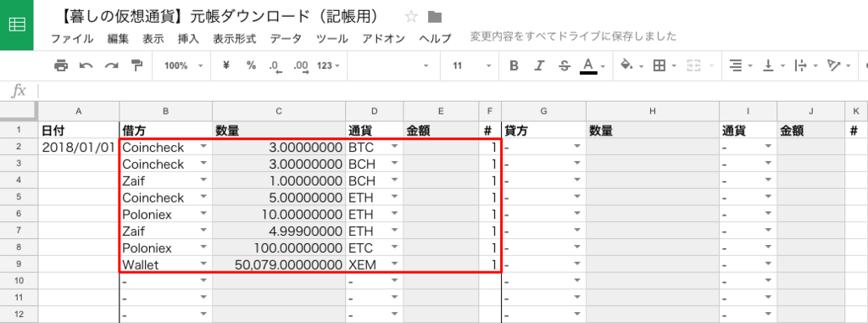Image resolution: width=868 pixels, height=323 pixels.
Task: Expand column I currency dropdown in row 2
Action: pos(768,147)
